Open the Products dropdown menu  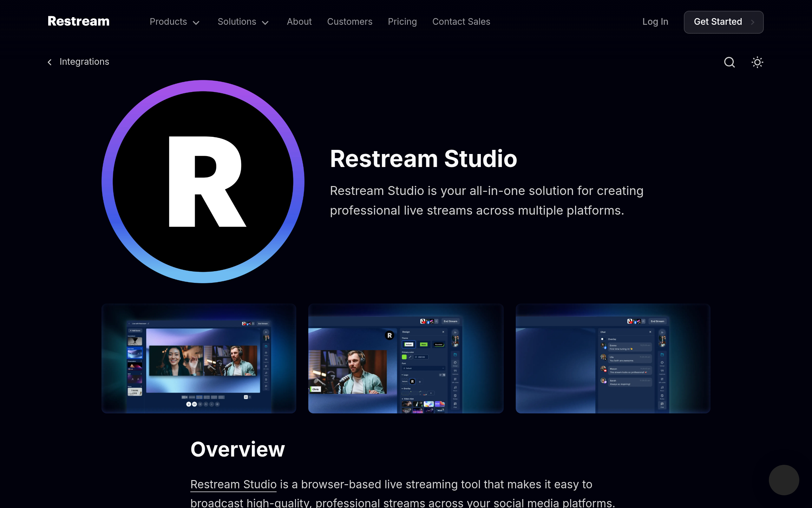pyautogui.click(x=174, y=22)
